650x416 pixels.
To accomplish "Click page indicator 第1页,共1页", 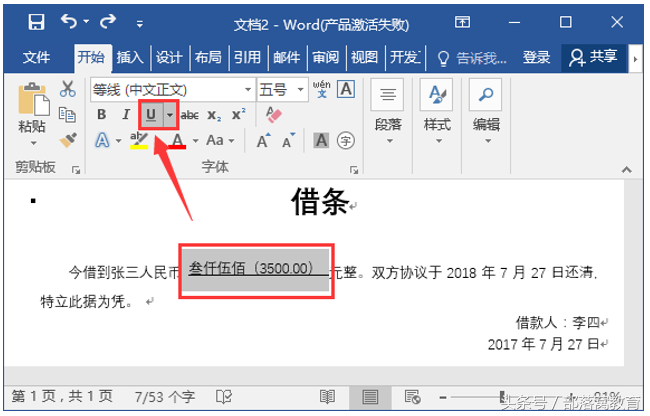I will click(62, 397).
